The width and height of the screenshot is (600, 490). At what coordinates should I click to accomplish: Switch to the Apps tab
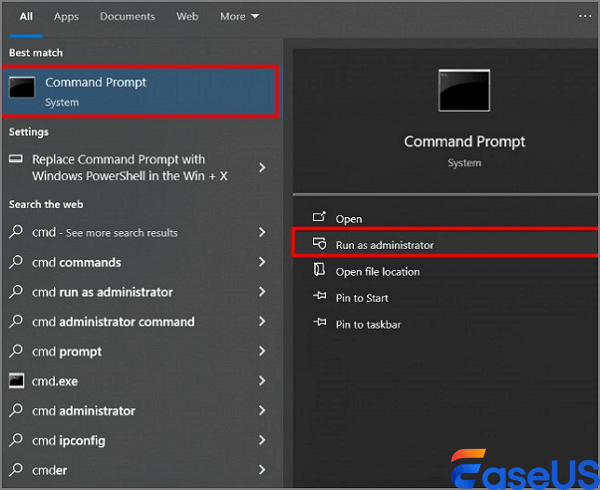coord(66,17)
